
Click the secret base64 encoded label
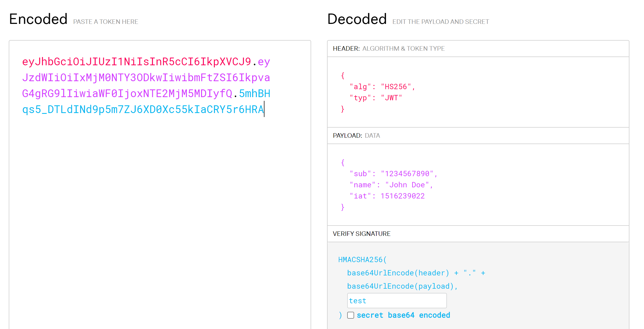point(403,315)
